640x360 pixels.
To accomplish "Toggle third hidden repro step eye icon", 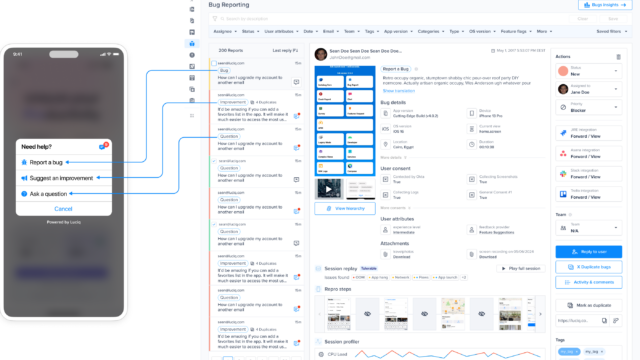I will [x=482, y=314].
